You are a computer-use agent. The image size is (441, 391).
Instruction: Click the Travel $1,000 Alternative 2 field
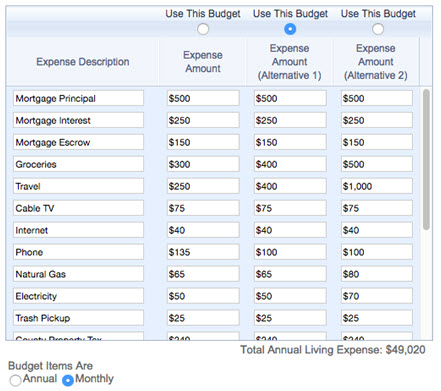tap(377, 186)
